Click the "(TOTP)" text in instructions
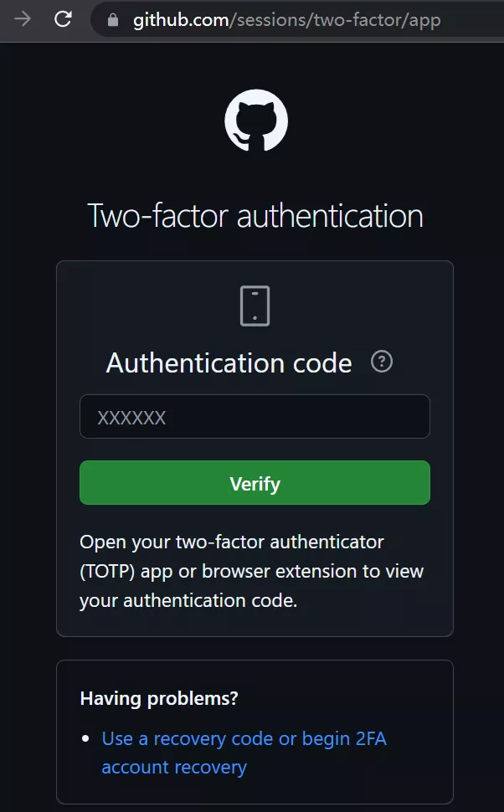 [105, 572]
